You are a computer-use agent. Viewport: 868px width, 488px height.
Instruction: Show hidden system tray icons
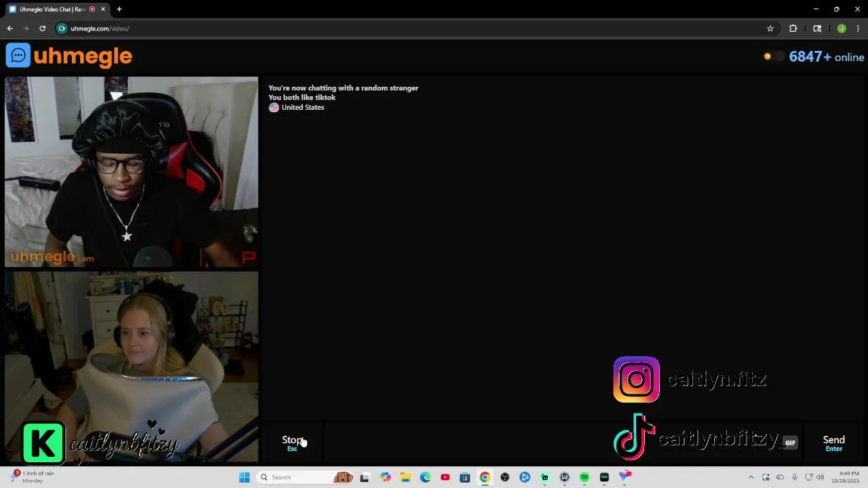coord(751,477)
